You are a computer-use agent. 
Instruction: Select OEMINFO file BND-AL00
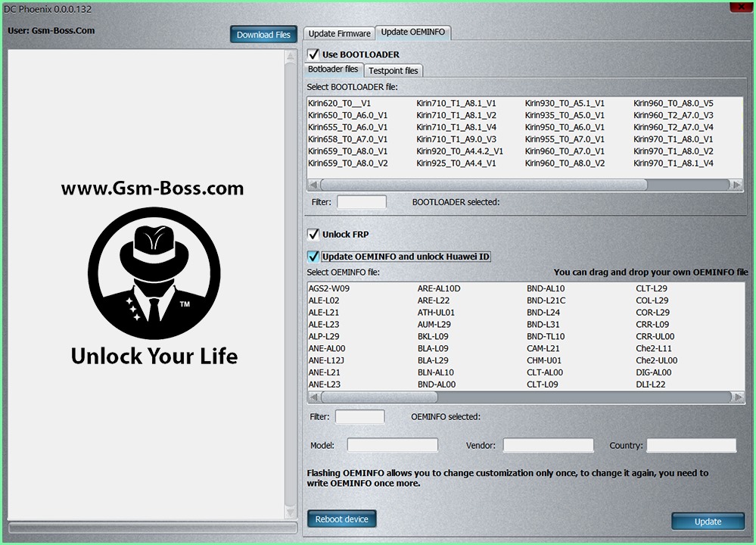coord(437,385)
